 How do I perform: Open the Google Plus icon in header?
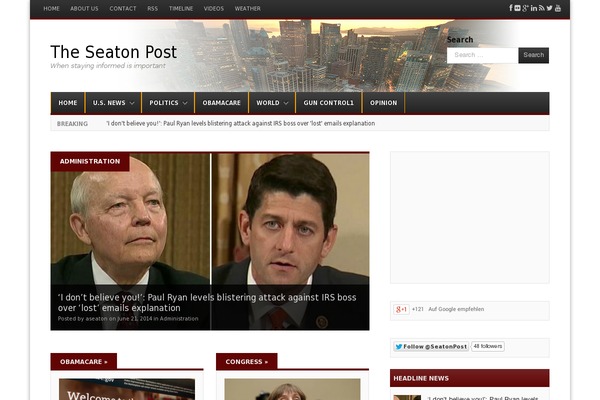point(525,8)
